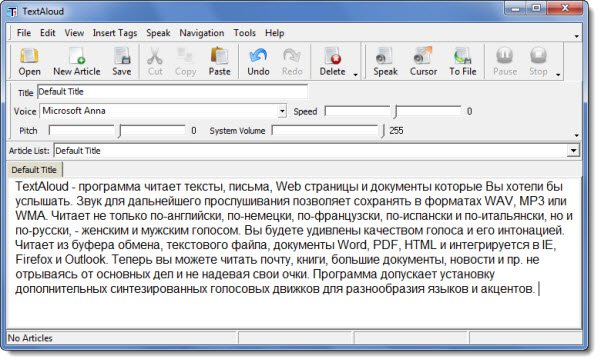The image size is (600, 362).
Task: Open the Edit menu
Action: click(48, 33)
